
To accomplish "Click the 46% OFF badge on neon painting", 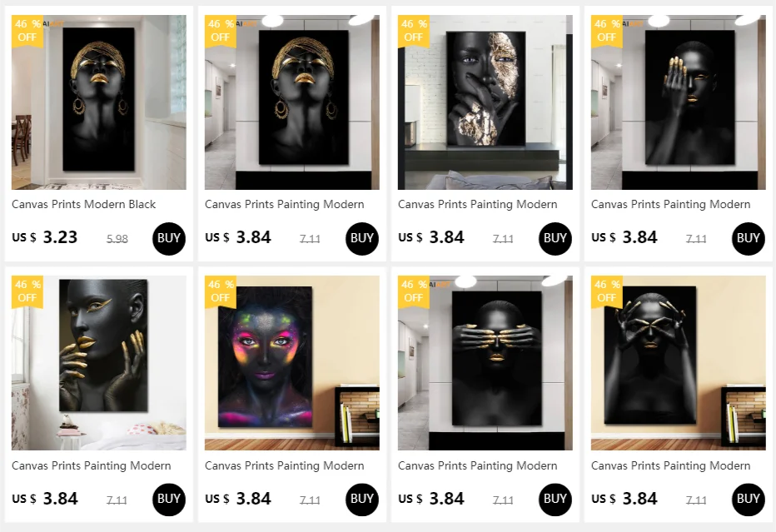I will [x=221, y=291].
